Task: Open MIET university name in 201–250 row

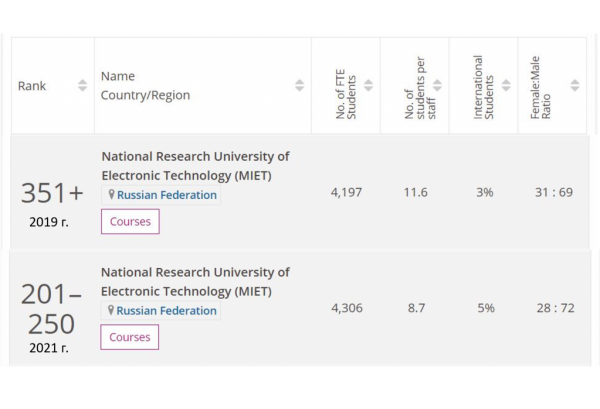Action: [195, 282]
